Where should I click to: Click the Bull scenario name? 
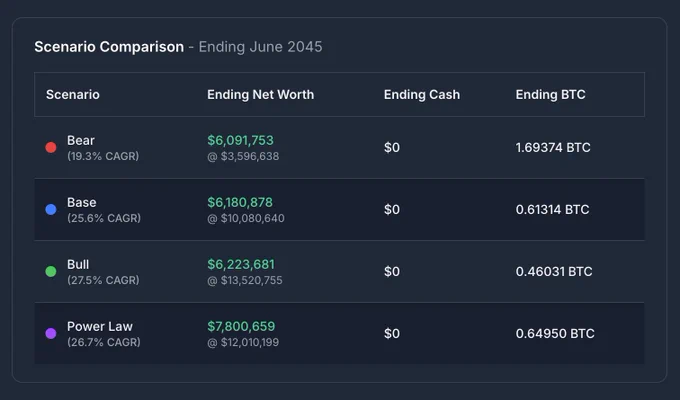(78, 265)
